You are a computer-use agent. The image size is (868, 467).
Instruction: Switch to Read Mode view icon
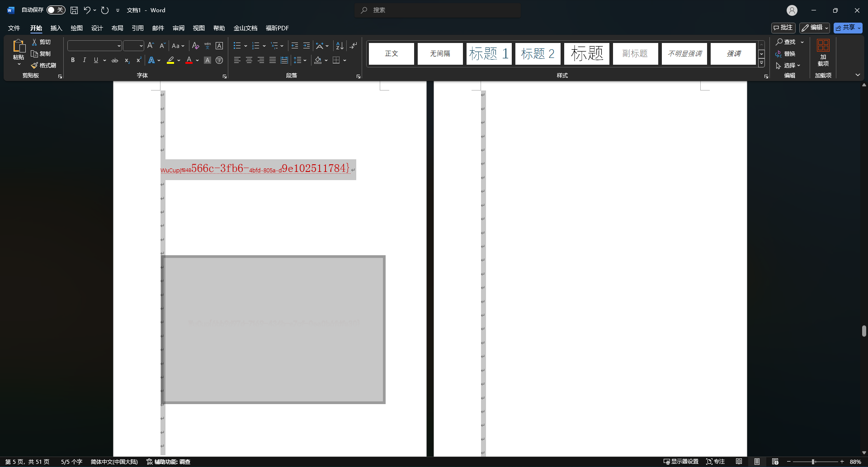[739, 462]
